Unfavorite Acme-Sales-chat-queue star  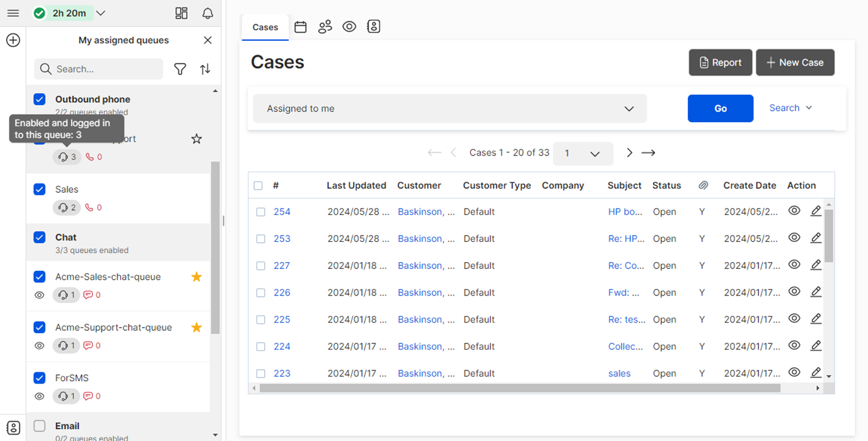pyautogui.click(x=197, y=277)
